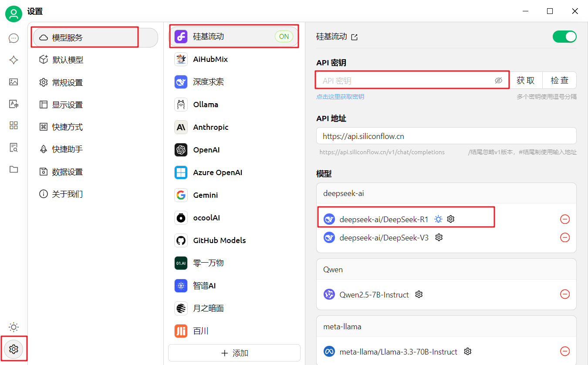Open 显示设置 settings section
The image size is (588, 365).
click(95, 105)
